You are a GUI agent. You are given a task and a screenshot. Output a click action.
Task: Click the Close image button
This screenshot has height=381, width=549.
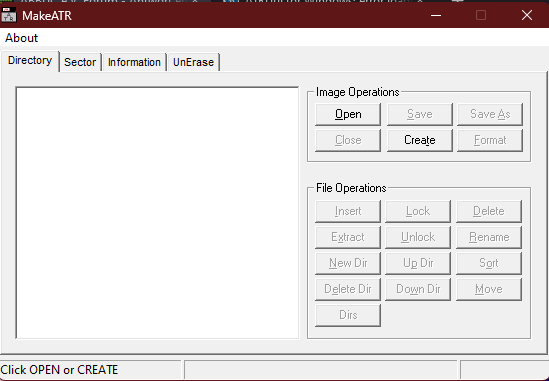pos(348,140)
